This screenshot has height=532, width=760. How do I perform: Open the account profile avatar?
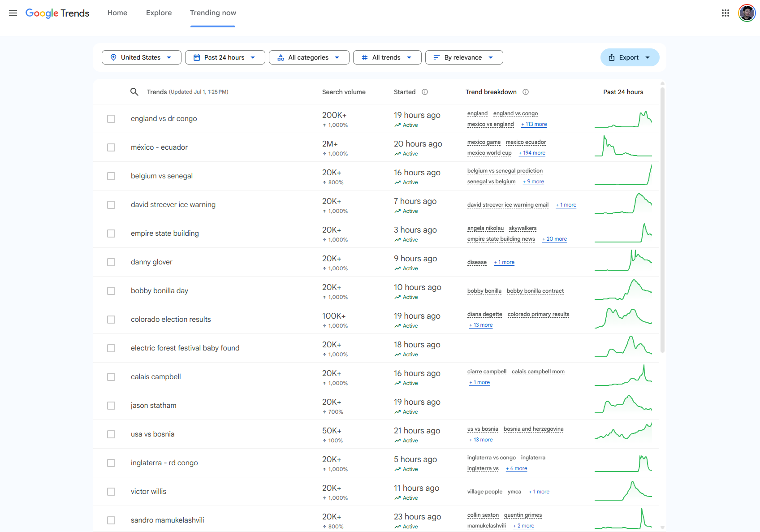click(x=747, y=13)
